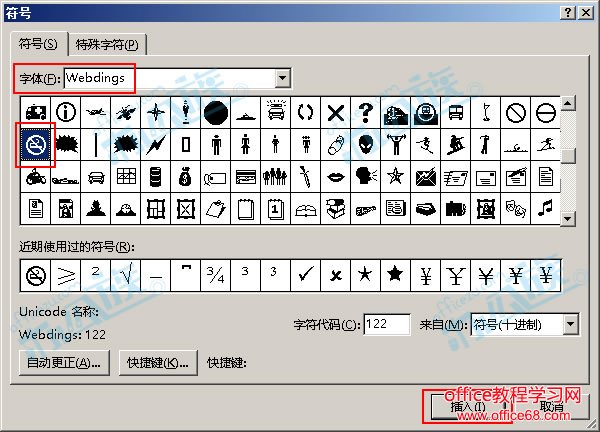The width and height of the screenshot is (600, 432).
Task: Select the ambulance symbol in the grid
Action: (36, 112)
